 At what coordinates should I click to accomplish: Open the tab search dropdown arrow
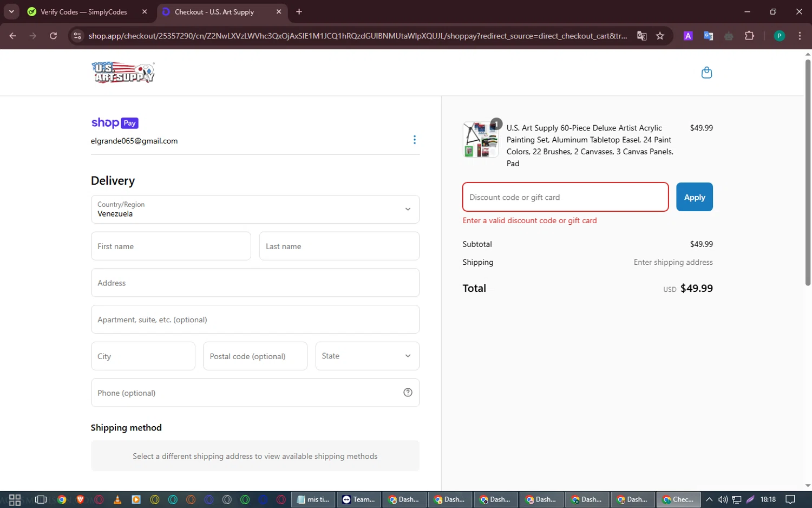tap(11, 11)
